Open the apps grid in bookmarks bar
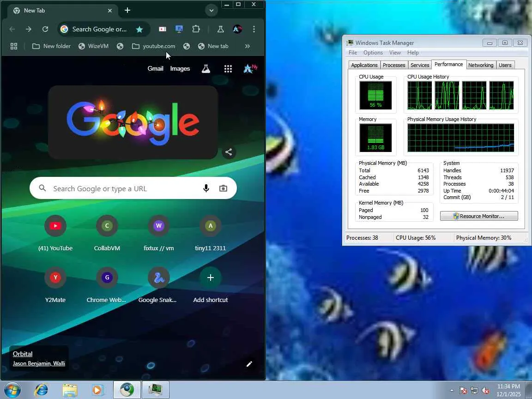Image resolution: width=532 pixels, height=399 pixels. (x=14, y=46)
